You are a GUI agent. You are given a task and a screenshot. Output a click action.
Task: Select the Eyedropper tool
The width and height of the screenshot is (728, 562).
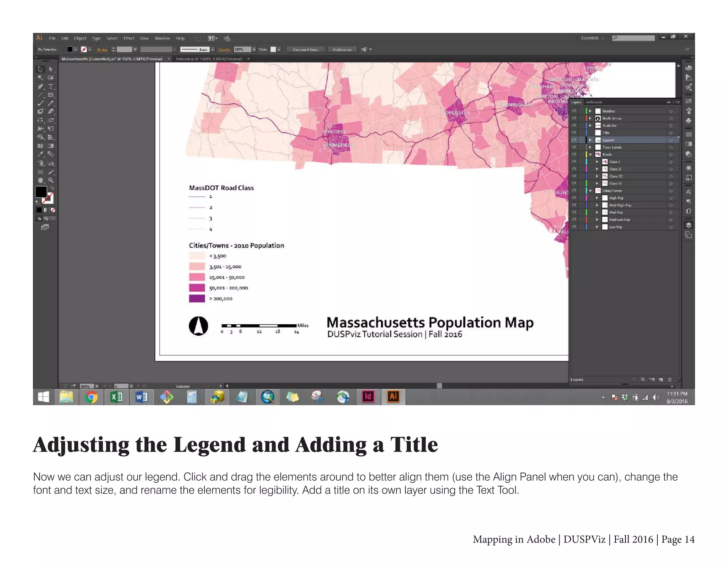(x=41, y=154)
